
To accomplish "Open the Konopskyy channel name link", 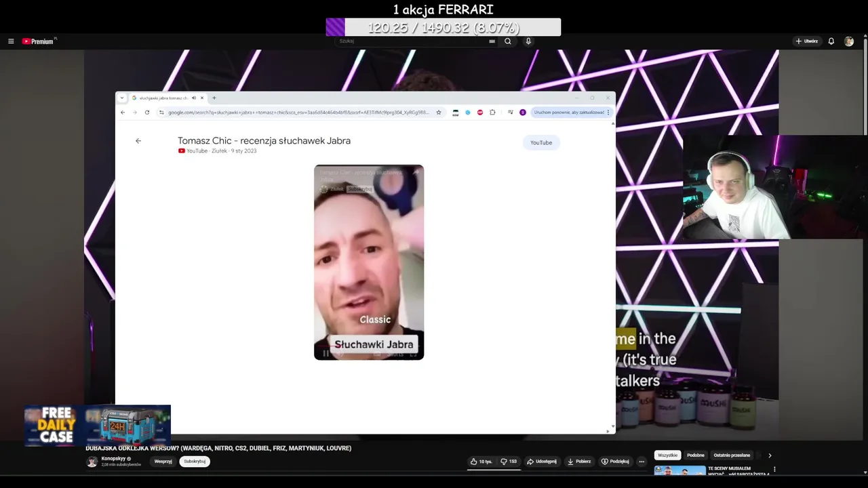I will [113, 459].
